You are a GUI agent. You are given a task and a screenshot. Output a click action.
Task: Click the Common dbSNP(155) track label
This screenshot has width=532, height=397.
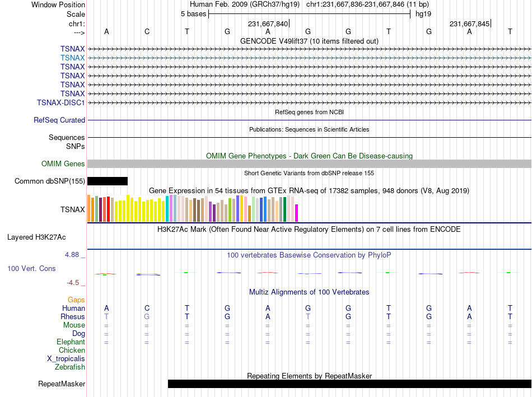[x=50, y=181]
